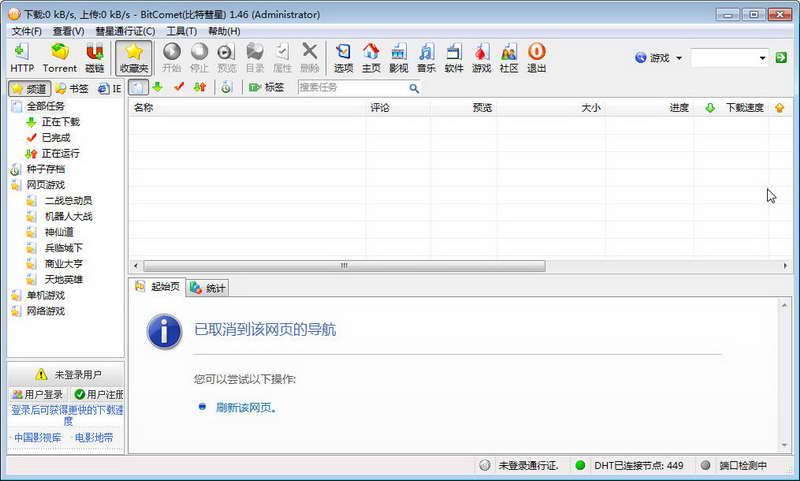Click the 用户登录 button
Screen dimensions: 800x481
38,394
